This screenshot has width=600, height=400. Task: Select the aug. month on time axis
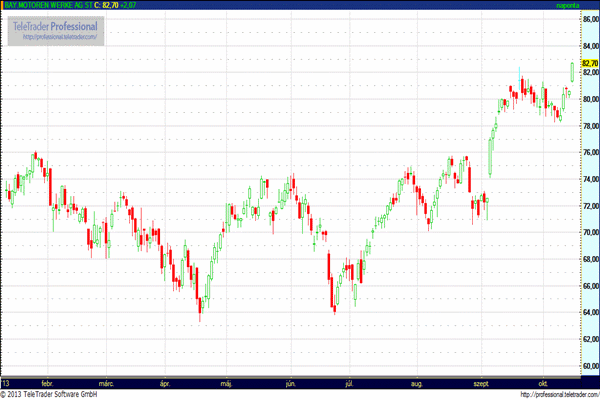pyautogui.click(x=417, y=383)
